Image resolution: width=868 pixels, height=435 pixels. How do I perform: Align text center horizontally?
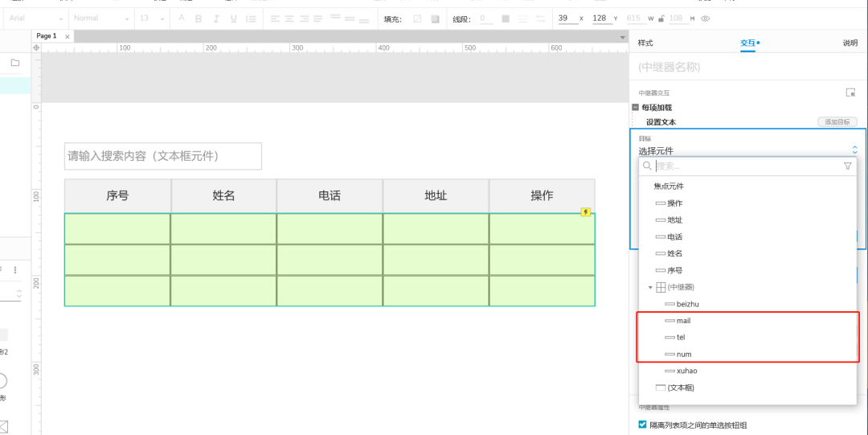289,18
